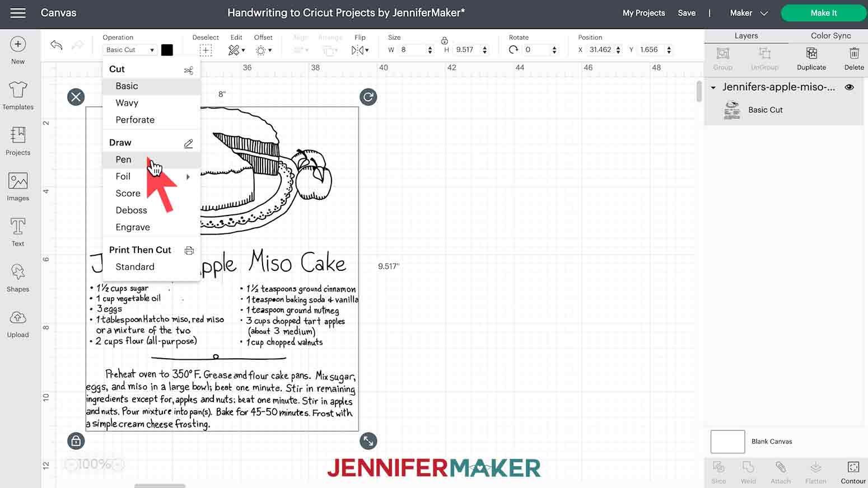Image resolution: width=868 pixels, height=488 pixels.
Task: Select Deboss operation
Action: pyautogui.click(x=152, y=210)
